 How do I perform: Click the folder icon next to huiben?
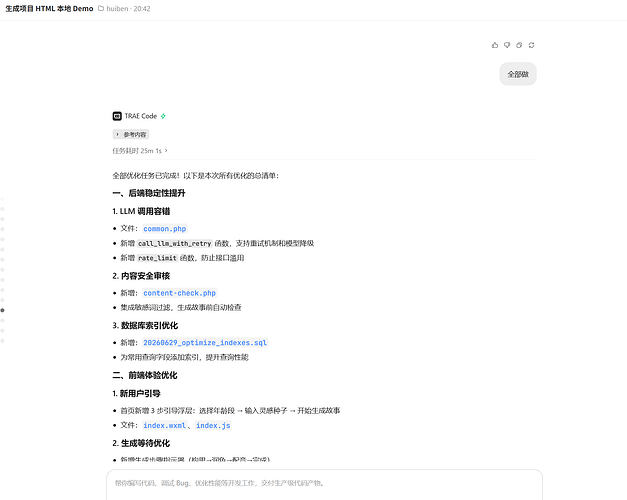[x=101, y=8]
